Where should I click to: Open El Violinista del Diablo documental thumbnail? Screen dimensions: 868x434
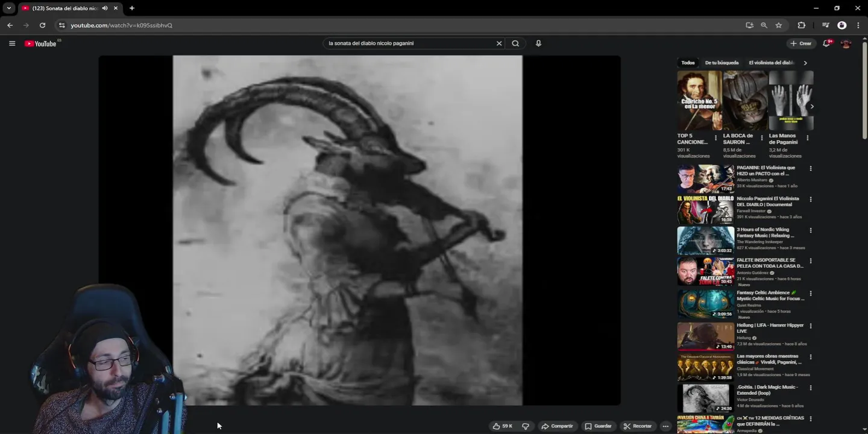click(705, 209)
